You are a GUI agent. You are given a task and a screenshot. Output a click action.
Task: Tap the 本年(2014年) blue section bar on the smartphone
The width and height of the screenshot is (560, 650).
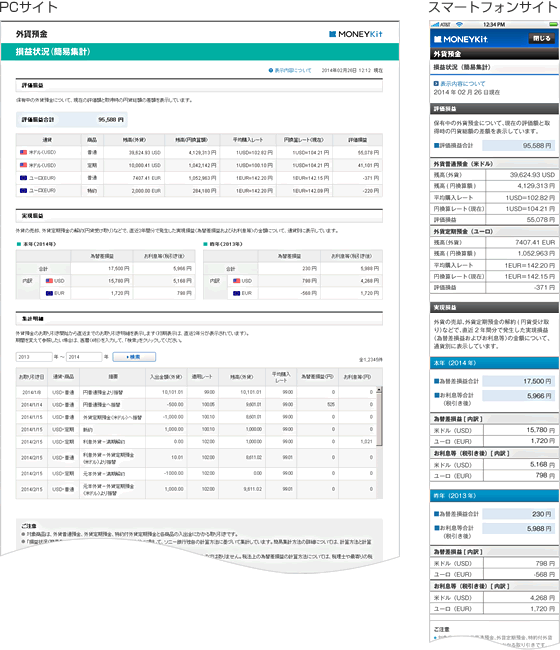coord(494,363)
